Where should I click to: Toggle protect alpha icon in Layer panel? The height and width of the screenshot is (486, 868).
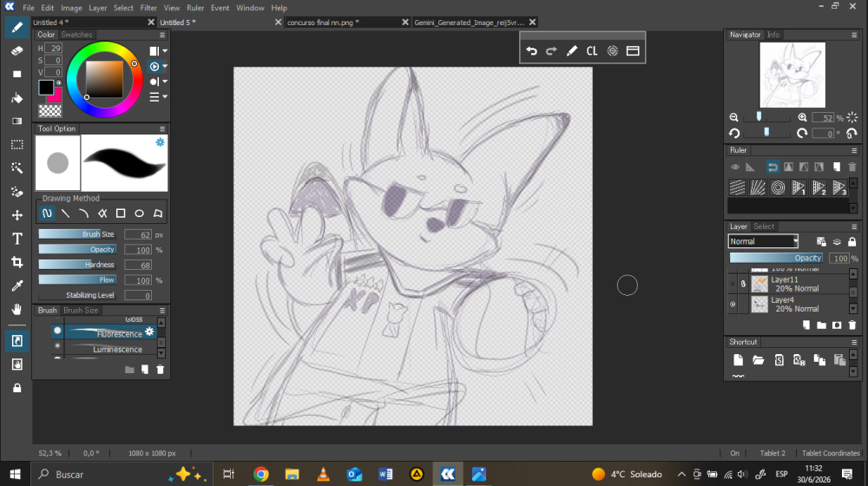pyautogui.click(x=821, y=241)
